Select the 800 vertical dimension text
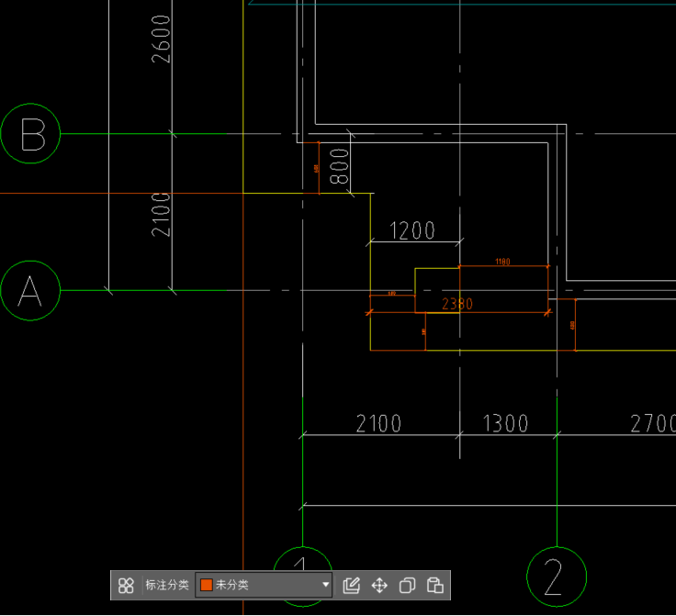 (339, 166)
